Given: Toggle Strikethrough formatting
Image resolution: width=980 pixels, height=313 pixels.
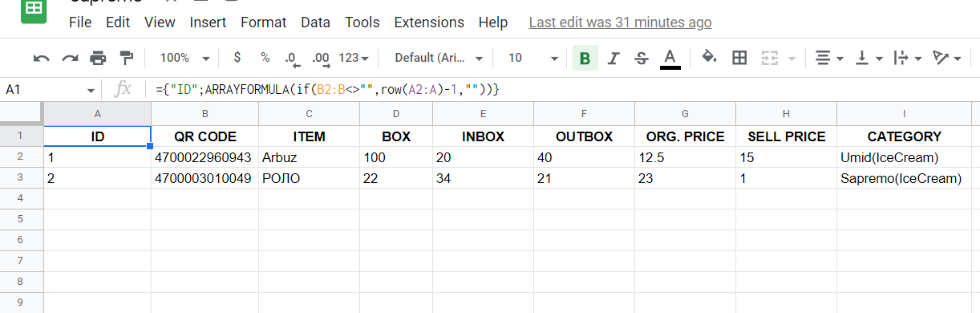Looking at the screenshot, I should click(641, 58).
